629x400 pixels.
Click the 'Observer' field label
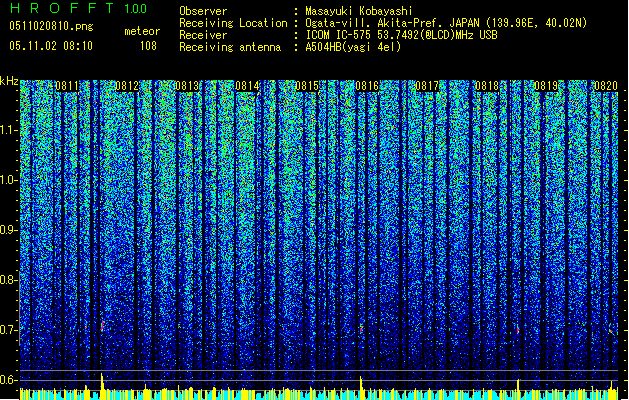(203, 11)
